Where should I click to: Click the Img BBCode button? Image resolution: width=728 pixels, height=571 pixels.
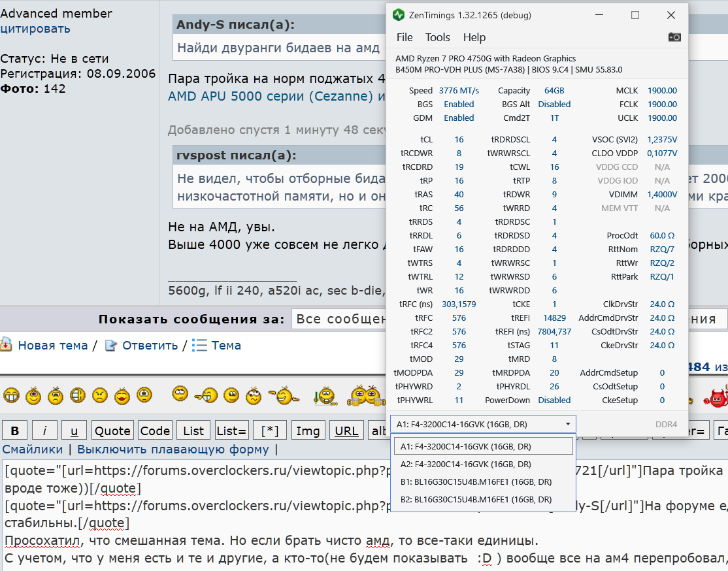coord(308,431)
